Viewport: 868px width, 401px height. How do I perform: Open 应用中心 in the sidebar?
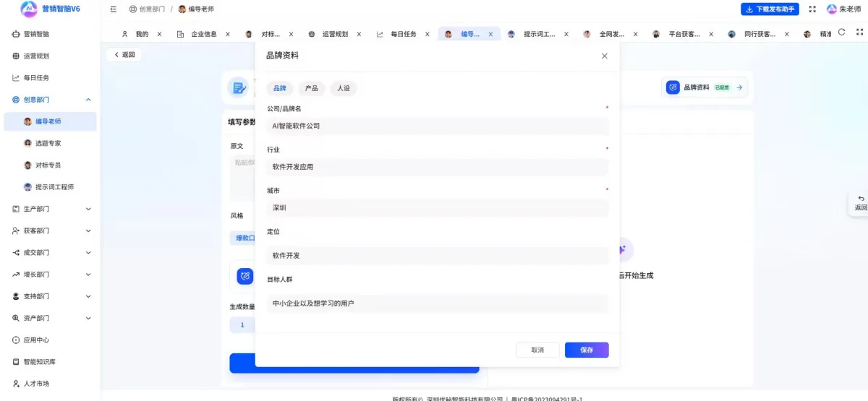pyautogui.click(x=50, y=340)
